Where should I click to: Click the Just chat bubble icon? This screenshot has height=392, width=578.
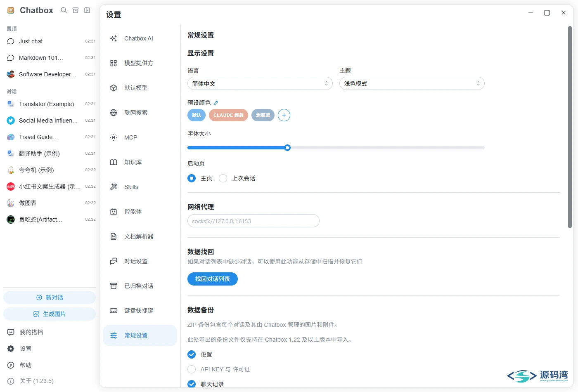click(x=11, y=41)
